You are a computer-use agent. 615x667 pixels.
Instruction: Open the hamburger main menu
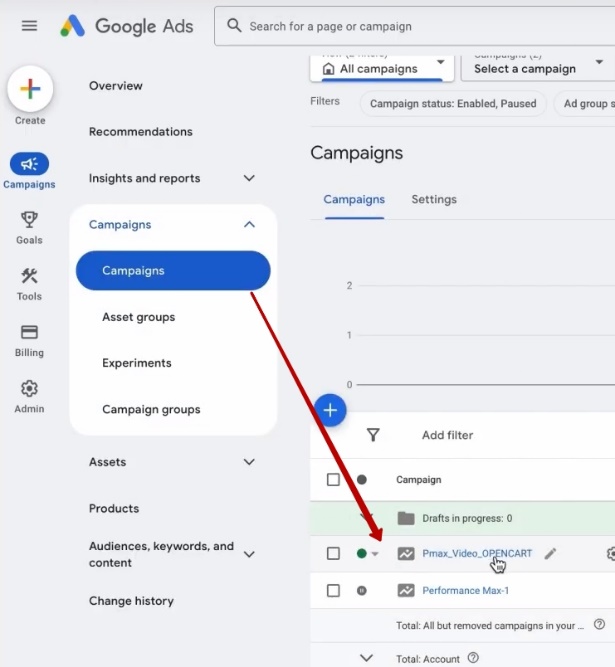(30, 26)
